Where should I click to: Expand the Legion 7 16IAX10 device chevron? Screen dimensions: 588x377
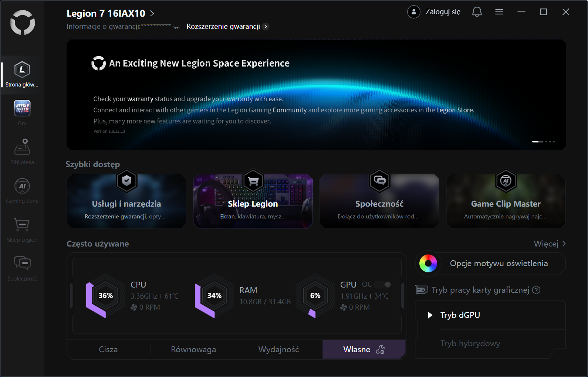[152, 14]
